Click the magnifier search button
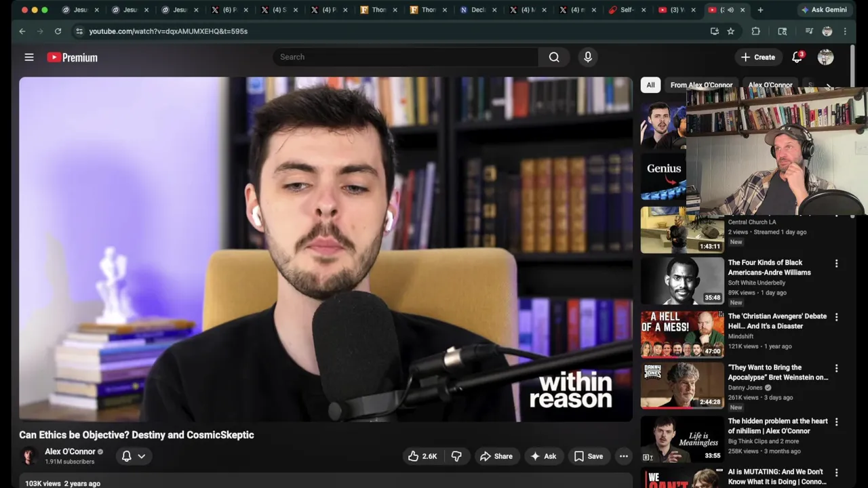 [554, 57]
